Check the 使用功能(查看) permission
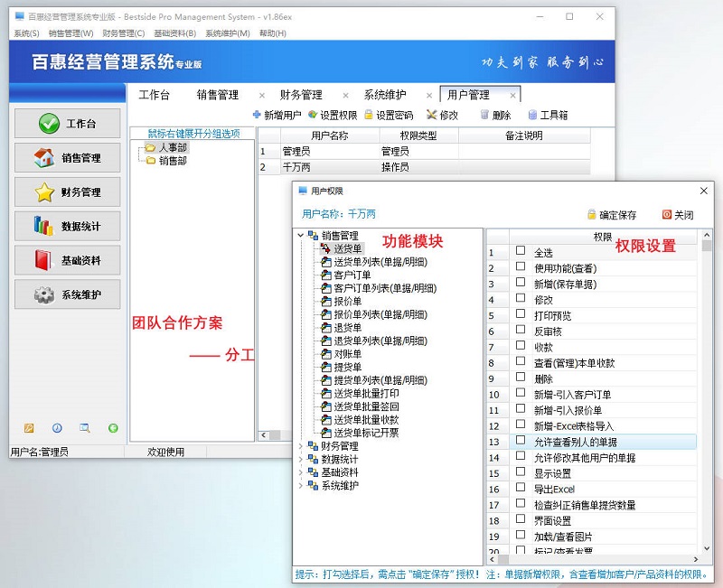 [x=521, y=266]
